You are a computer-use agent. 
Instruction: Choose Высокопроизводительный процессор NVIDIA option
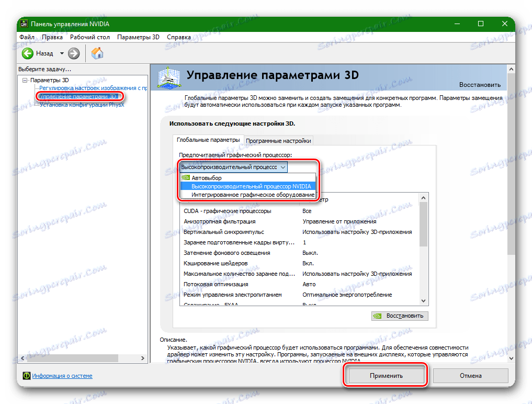pyautogui.click(x=247, y=186)
